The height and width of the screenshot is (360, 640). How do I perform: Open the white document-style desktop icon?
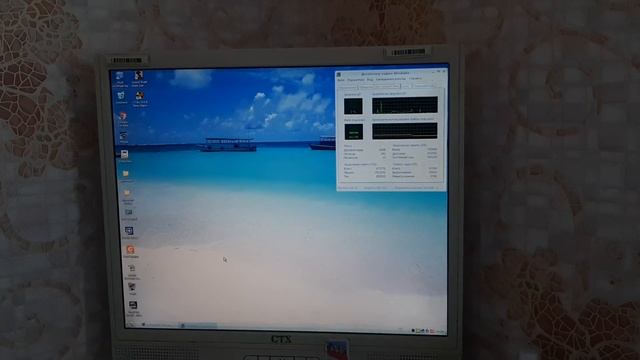pyautogui.click(x=125, y=154)
